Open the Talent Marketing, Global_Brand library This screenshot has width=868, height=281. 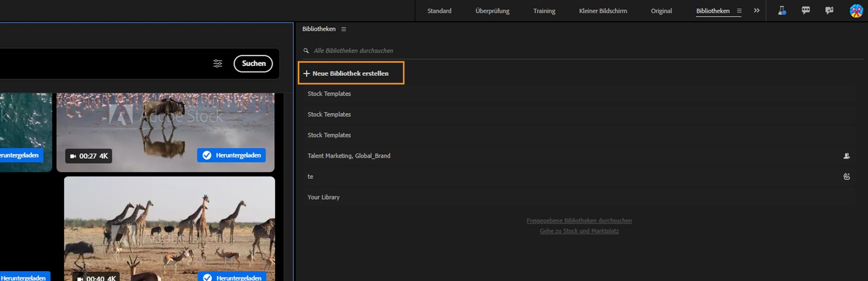click(x=579, y=156)
